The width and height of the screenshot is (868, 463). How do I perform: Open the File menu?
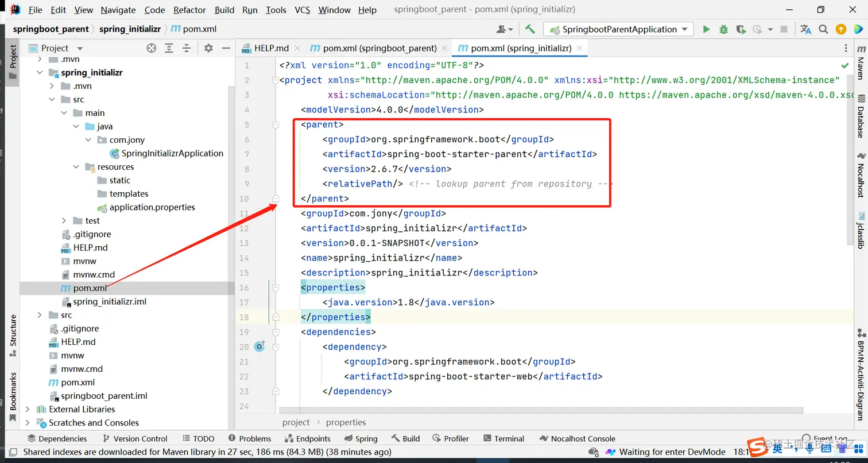point(35,10)
